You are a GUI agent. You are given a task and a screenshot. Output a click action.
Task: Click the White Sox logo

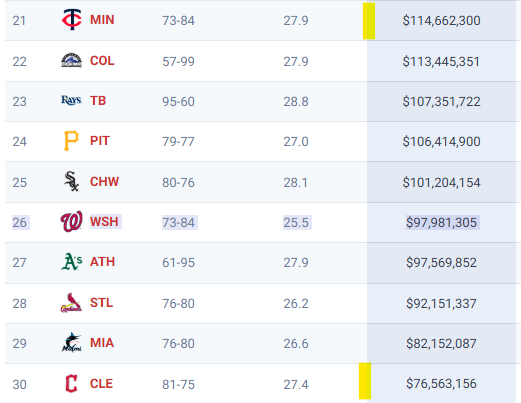point(71,182)
